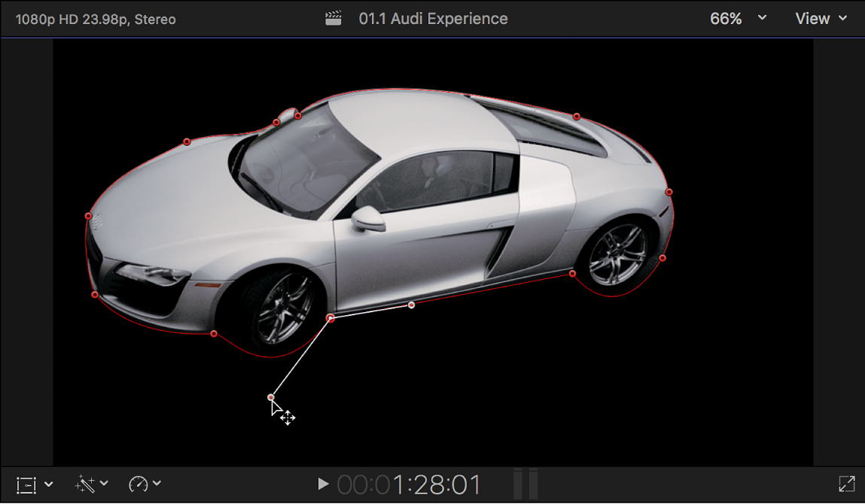Select the mask control point on the car roofline
Viewport: 865px width, 504px height.
[576, 117]
